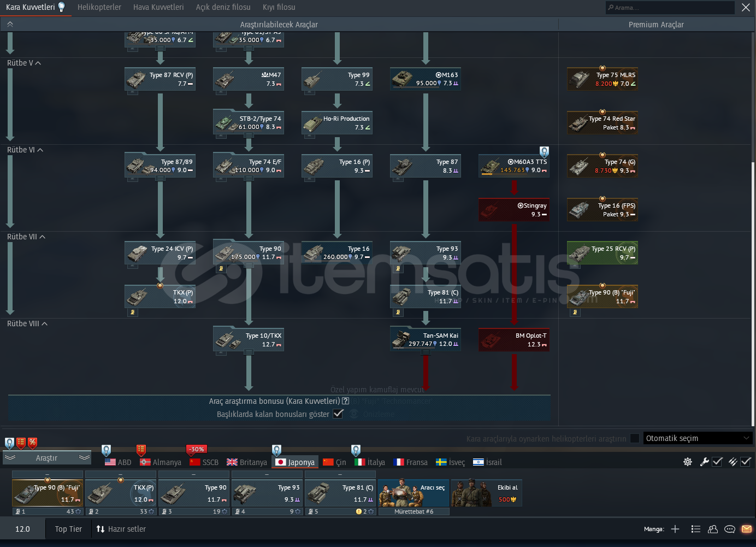Open the gear settings icon by nations
This screenshot has width=756, height=547.
pos(688,462)
